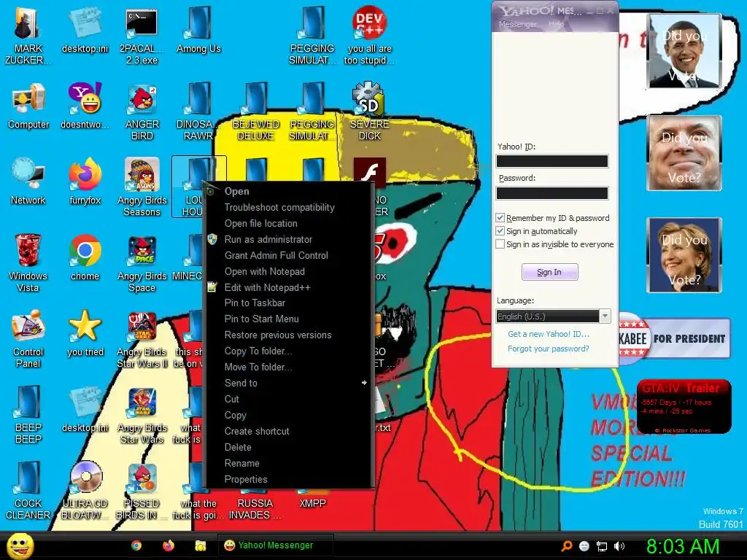Expand the Language English (U.S.) dropdown
This screenshot has height=560, width=747.
coord(605,316)
